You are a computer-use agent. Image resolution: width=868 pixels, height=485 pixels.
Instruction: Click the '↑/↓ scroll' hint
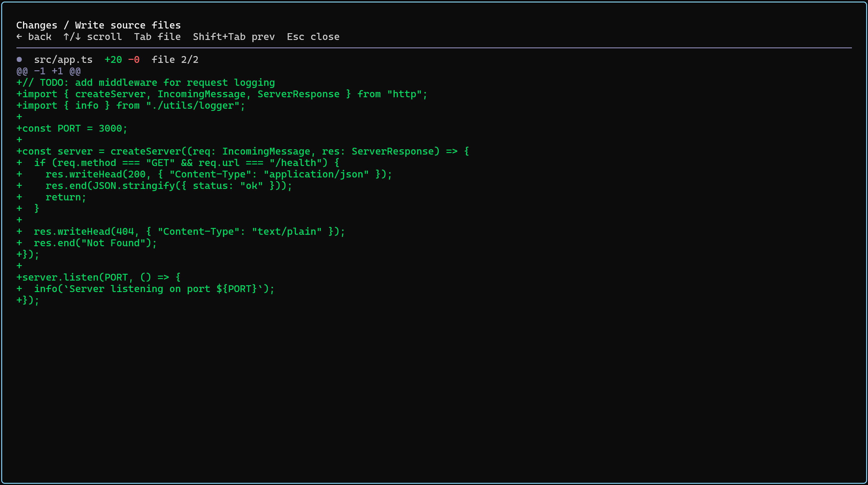pos(93,37)
